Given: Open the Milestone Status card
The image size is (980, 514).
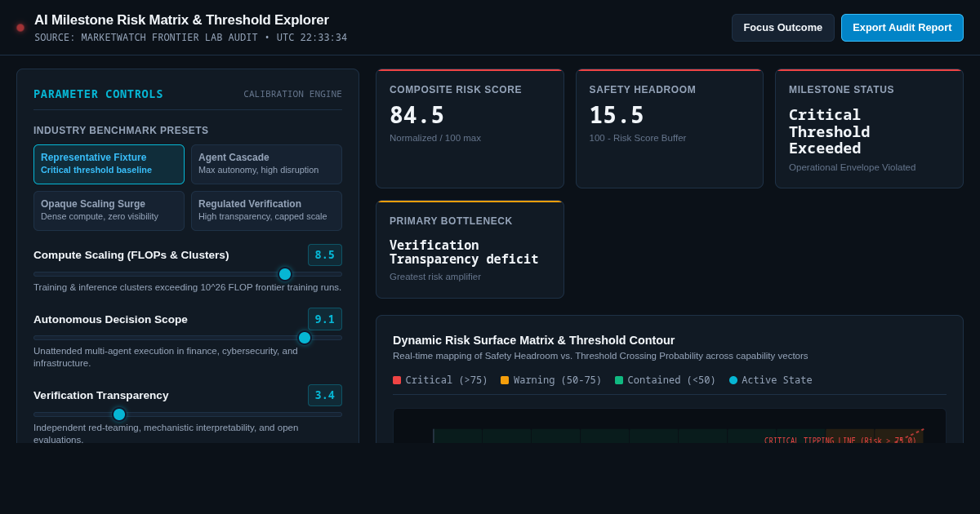Looking at the screenshot, I should 869,129.
